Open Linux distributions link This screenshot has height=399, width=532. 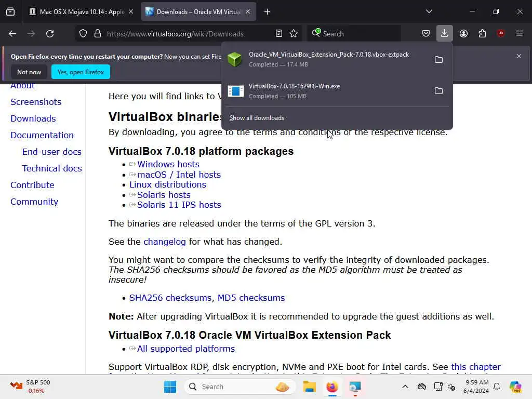tap(168, 184)
